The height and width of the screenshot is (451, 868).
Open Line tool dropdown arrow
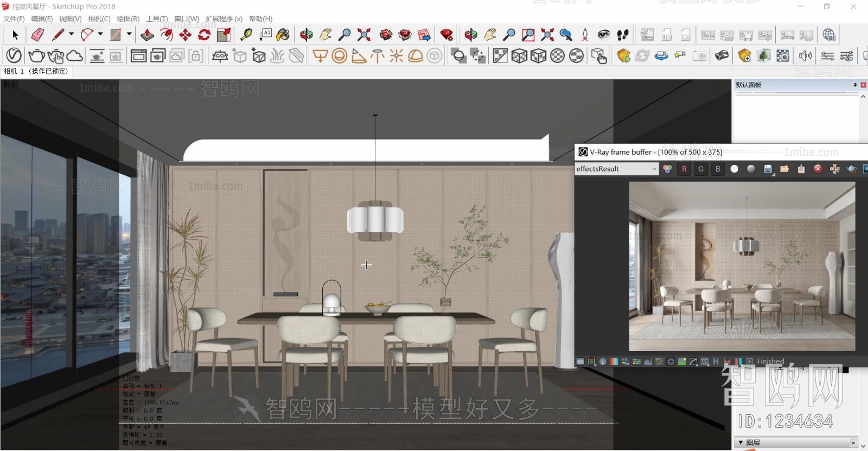71,34
